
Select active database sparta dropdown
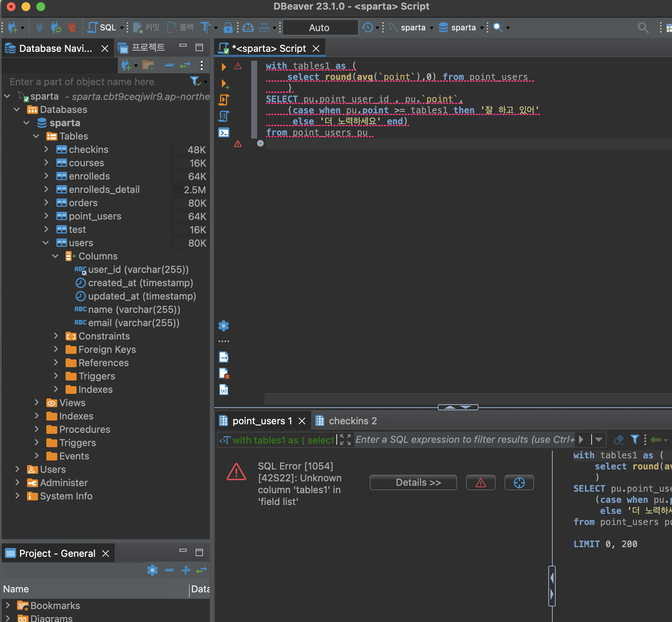click(x=462, y=27)
